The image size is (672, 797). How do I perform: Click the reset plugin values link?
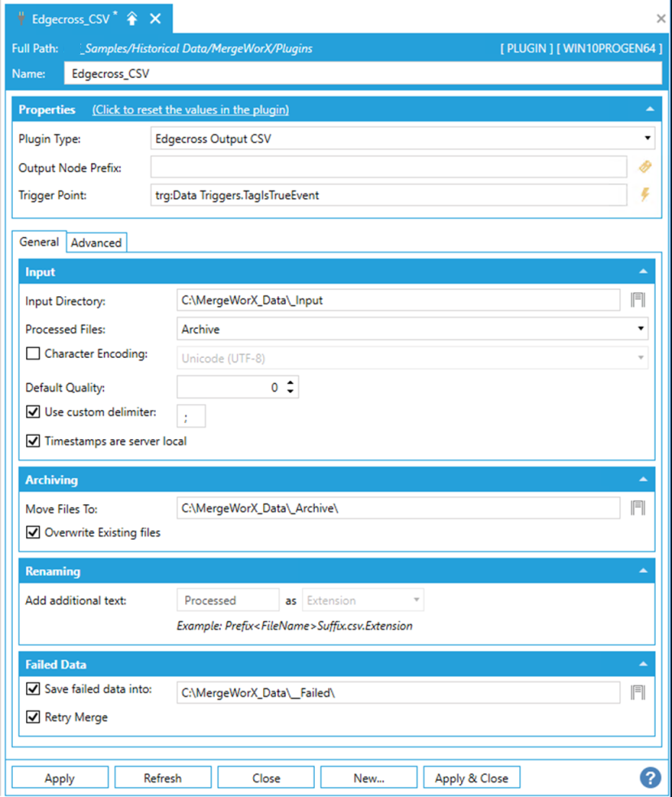point(191,110)
